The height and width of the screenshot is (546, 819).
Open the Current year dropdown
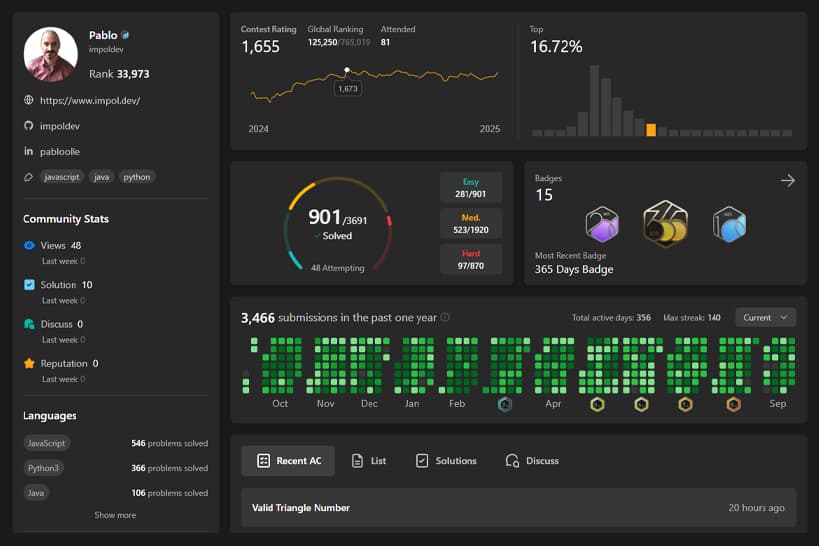click(x=765, y=317)
